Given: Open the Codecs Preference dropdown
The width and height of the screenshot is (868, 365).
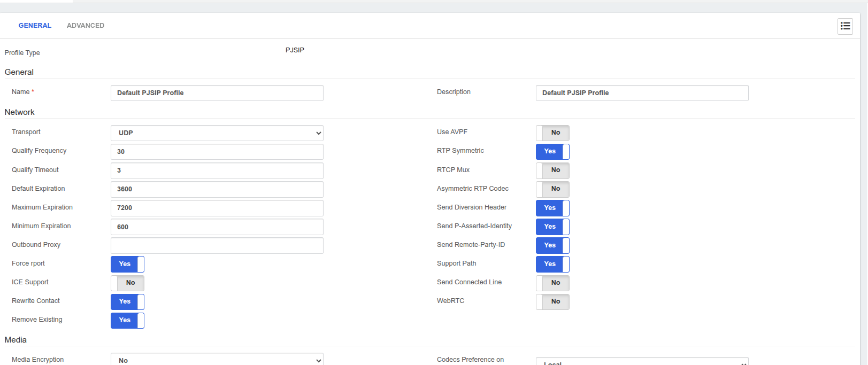Looking at the screenshot, I should [642, 362].
